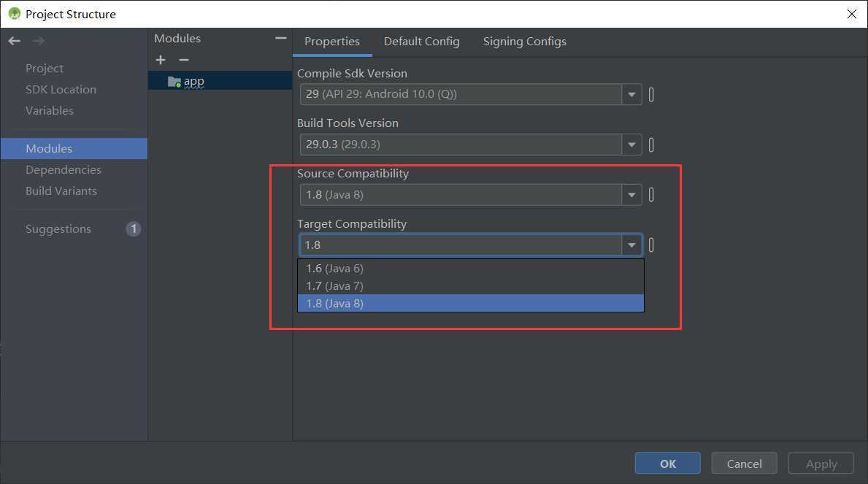Select Modules in the sidebar
Image resolution: width=868 pixels, height=484 pixels.
[x=74, y=148]
